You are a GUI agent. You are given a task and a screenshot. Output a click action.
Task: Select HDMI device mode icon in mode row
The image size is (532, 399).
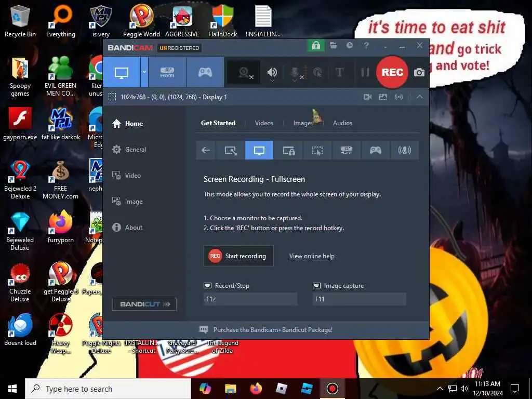[x=347, y=150]
